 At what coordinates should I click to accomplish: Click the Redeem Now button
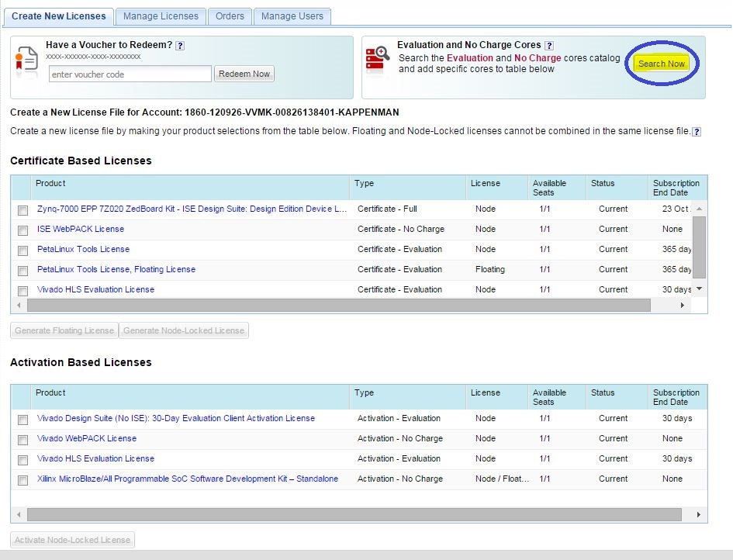(244, 74)
